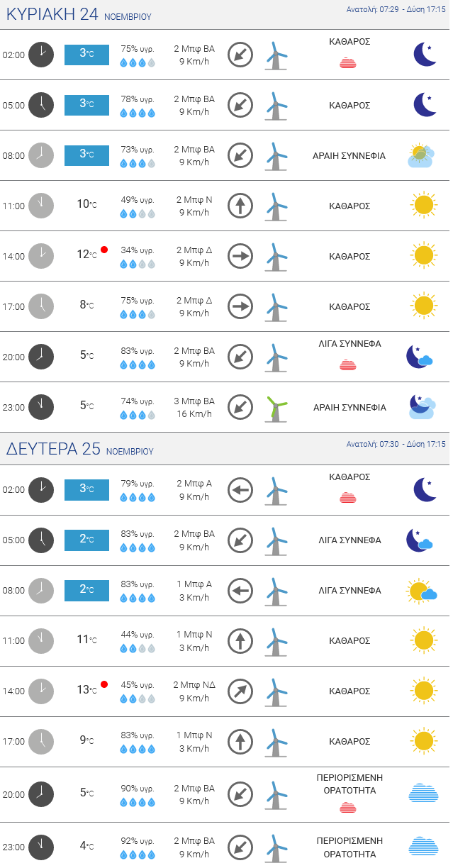Click the humidity drops at Sunday 20:00
The height and width of the screenshot is (868, 453).
point(138,365)
